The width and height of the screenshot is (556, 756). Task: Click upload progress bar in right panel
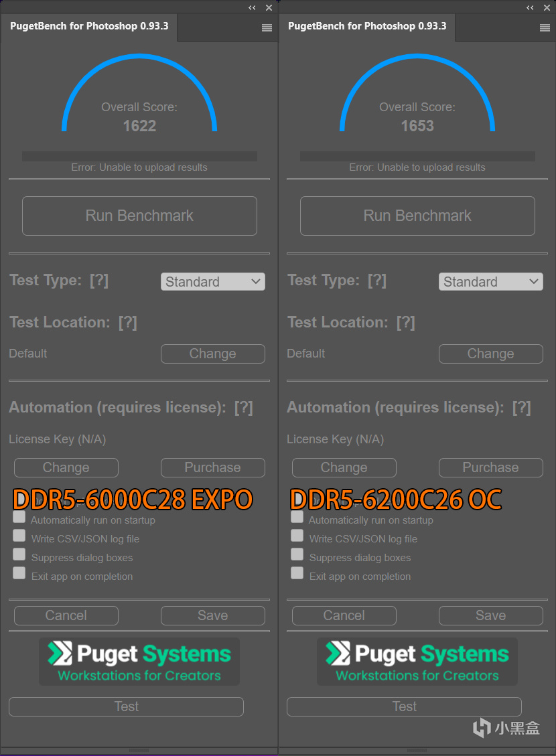pyautogui.click(x=417, y=156)
